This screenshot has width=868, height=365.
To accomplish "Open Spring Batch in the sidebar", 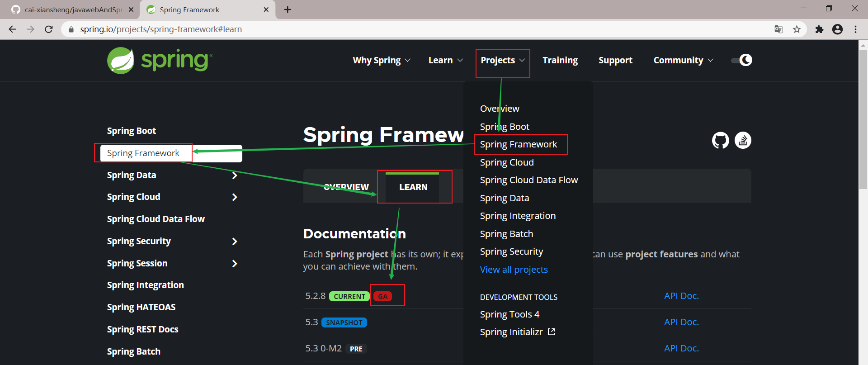I will [134, 351].
